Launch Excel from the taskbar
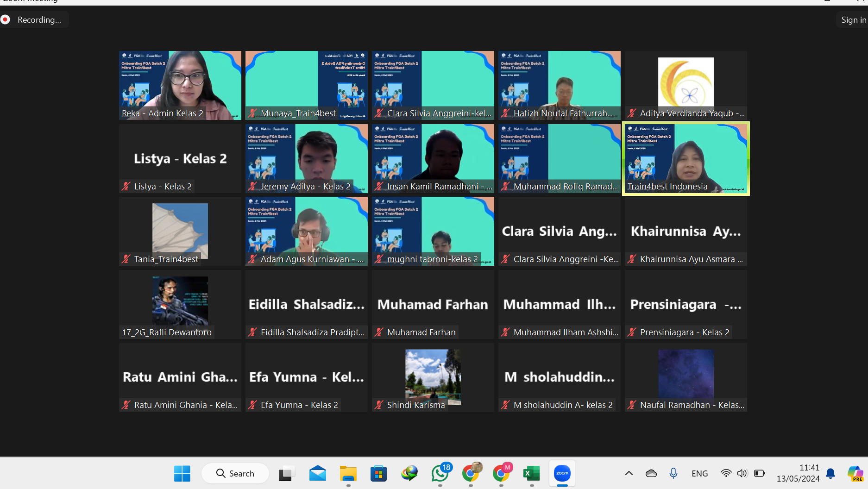The height and width of the screenshot is (489, 868). pos(531,473)
